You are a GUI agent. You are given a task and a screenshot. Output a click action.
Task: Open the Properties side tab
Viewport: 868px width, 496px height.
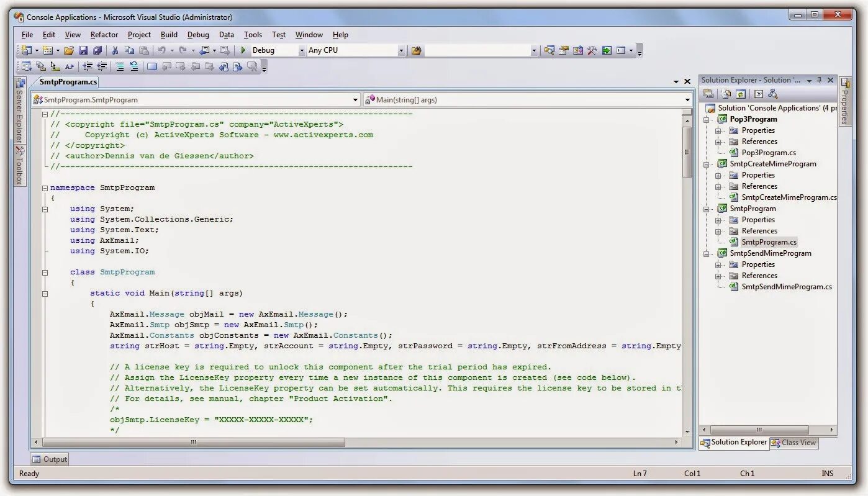(845, 101)
